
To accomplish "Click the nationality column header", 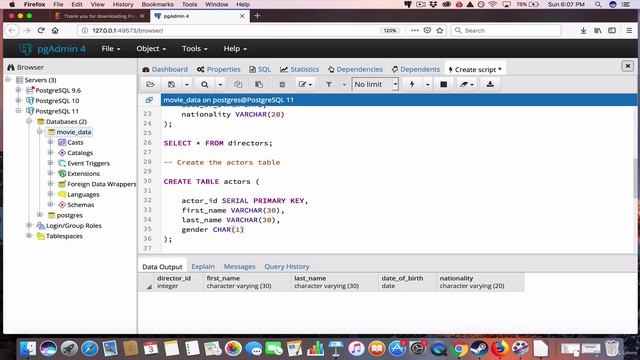I will click(480, 282).
